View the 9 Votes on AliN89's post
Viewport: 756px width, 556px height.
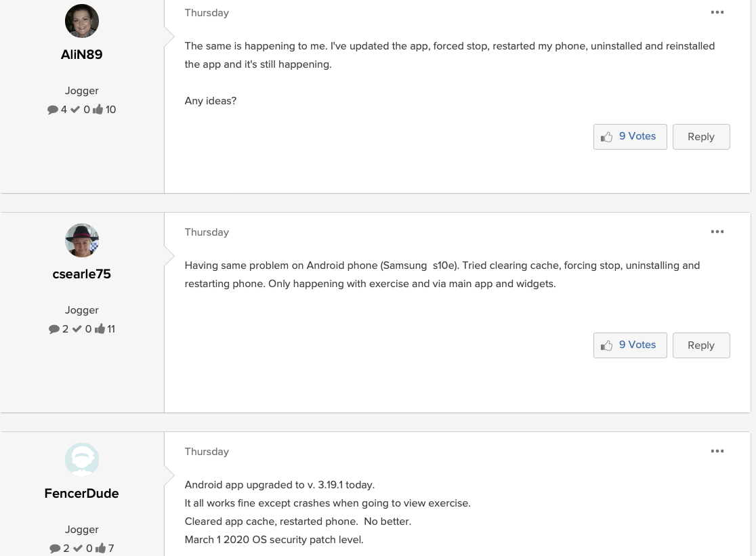[x=637, y=136]
